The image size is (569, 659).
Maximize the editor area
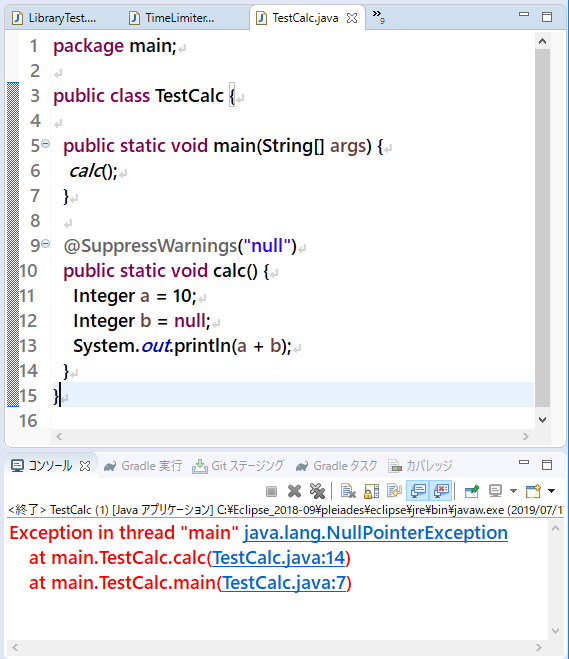tap(547, 17)
